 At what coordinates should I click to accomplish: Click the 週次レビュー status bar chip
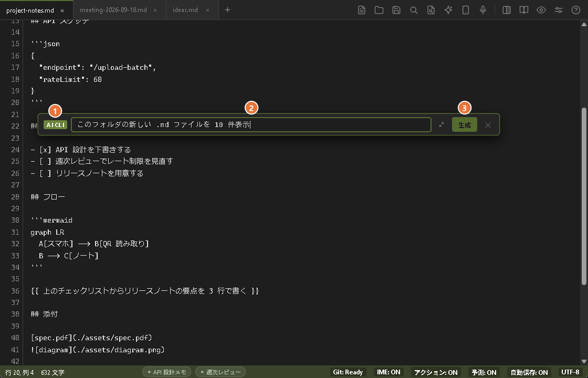[x=220, y=372]
